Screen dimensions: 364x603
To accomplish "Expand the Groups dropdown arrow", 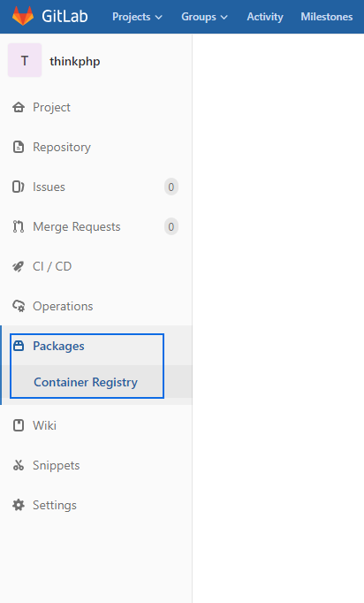I will [224, 18].
